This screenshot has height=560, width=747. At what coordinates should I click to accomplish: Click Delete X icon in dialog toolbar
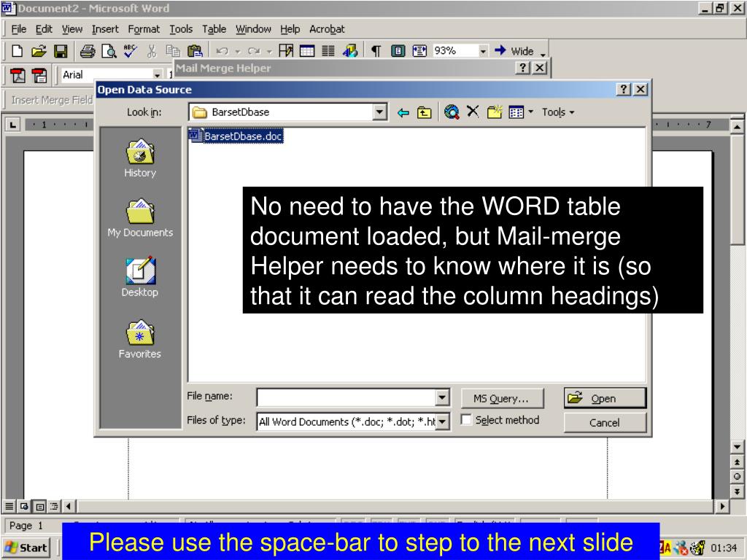click(x=473, y=112)
